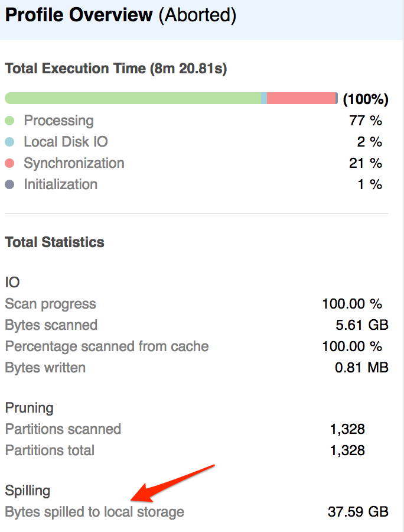The image size is (404, 532).
Task: Click Percentage scanned from cache label
Action: pyautogui.click(x=106, y=346)
